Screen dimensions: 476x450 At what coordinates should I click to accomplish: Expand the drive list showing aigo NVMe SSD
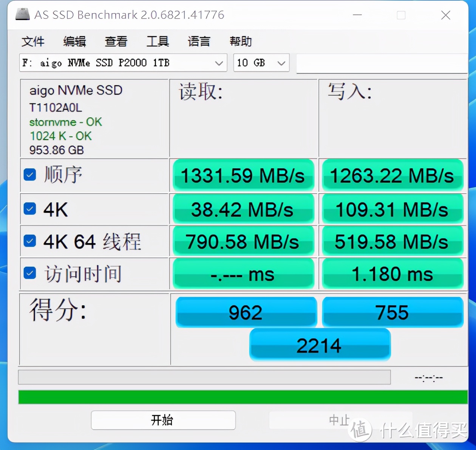[218, 63]
